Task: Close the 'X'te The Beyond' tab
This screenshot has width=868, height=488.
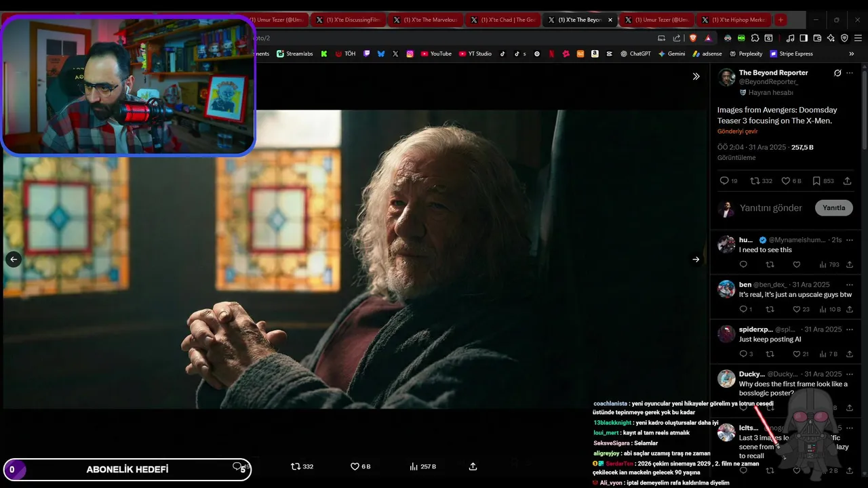Action: click(610, 20)
